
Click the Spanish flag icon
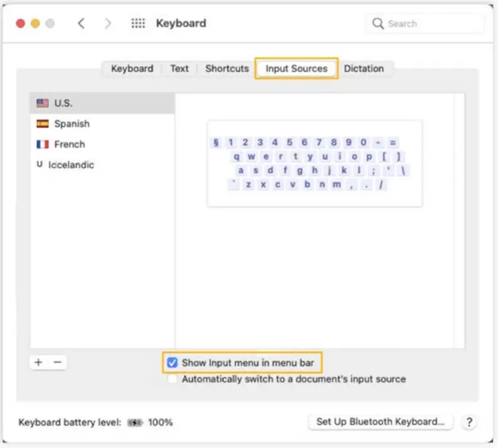click(43, 124)
